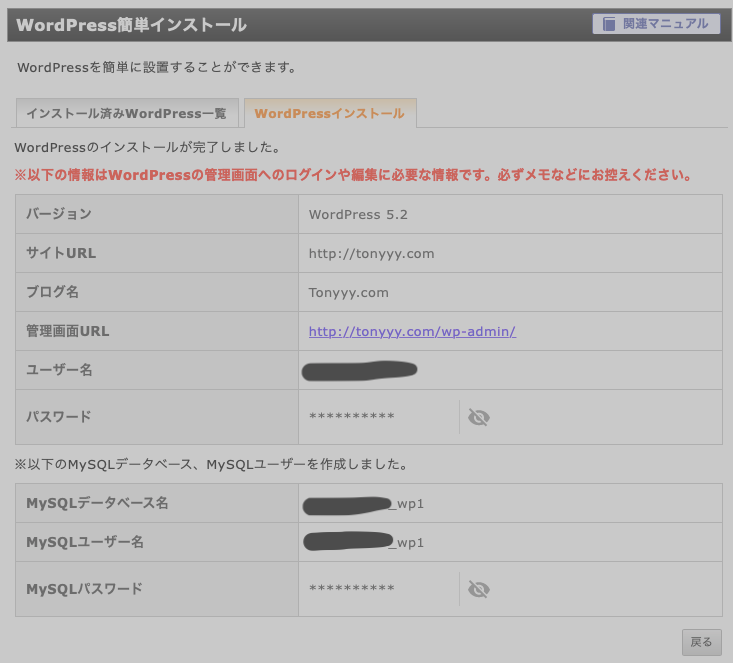Click the MySQLパスワード label
Viewport: 733px width, 663px height.
tap(85, 589)
